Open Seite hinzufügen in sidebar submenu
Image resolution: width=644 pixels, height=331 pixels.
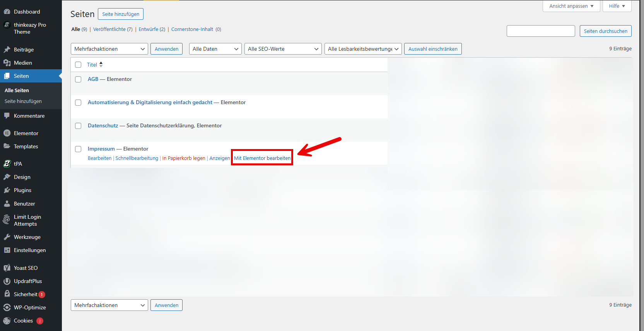tap(23, 101)
